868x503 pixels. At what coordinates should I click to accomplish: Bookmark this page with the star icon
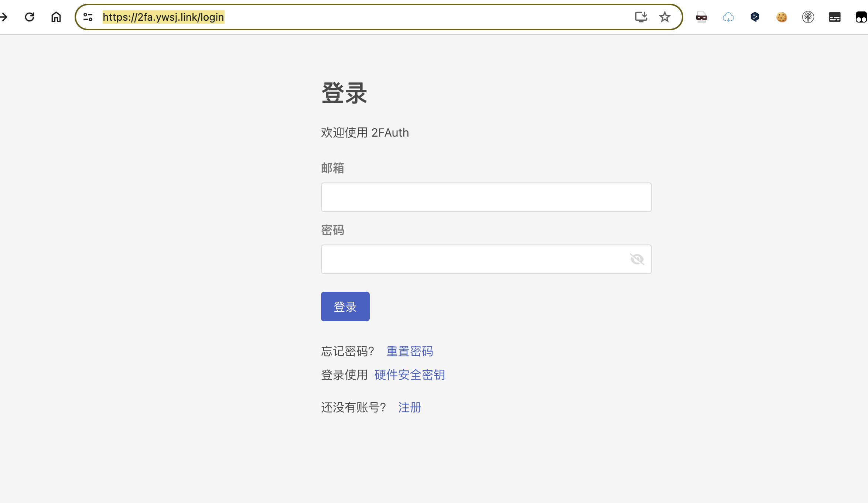click(665, 17)
